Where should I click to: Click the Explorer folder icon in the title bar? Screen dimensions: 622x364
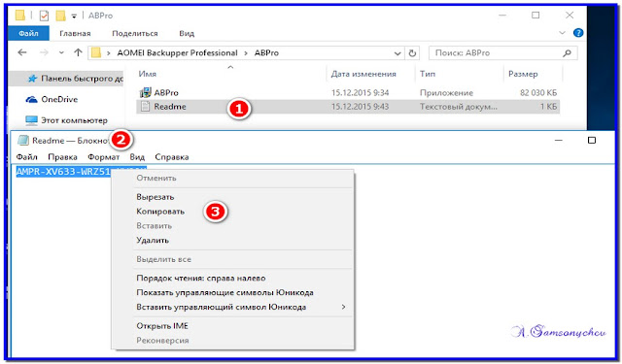point(19,16)
